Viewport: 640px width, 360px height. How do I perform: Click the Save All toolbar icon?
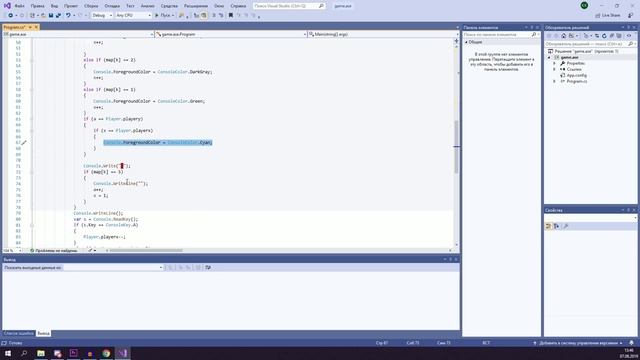pyautogui.click(x=58, y=15)
